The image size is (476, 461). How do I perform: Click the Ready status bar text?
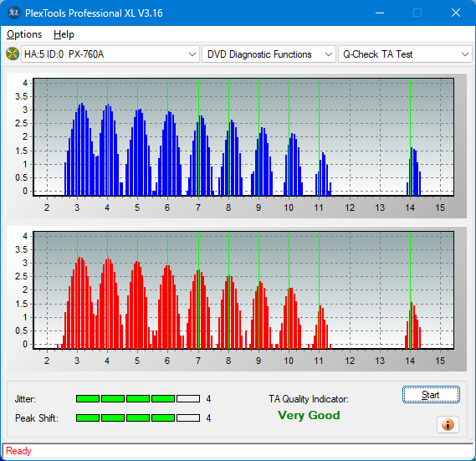(18, 451)
